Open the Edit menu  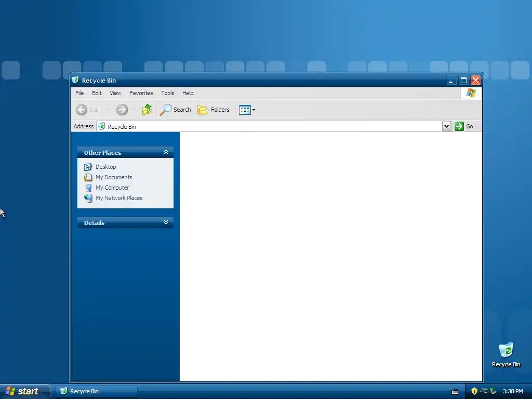click(97, 93)
